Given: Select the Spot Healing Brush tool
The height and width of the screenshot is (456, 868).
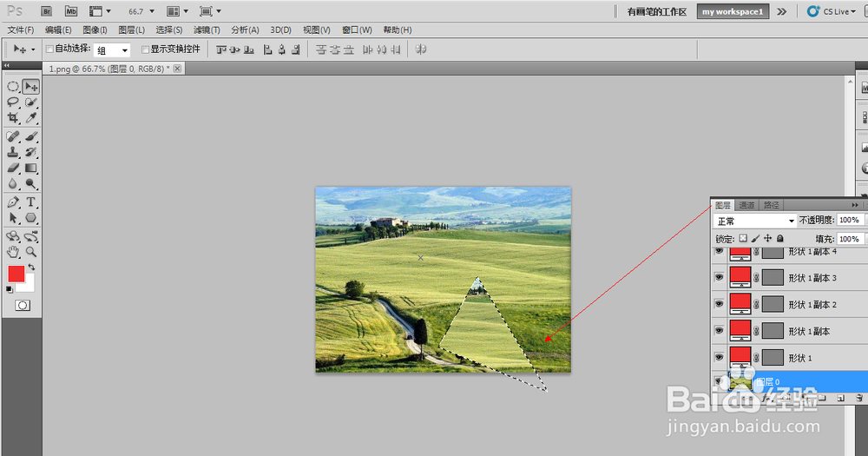Looking at the screenshot, I should pos(13,136).
